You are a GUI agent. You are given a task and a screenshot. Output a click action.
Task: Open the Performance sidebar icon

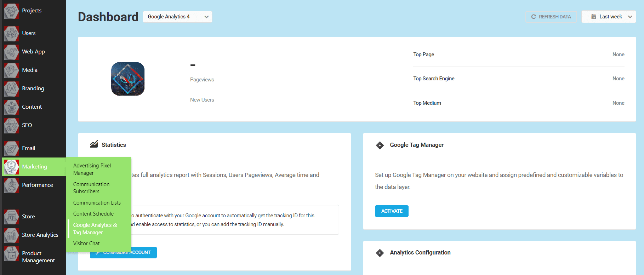tap(12, 185)
